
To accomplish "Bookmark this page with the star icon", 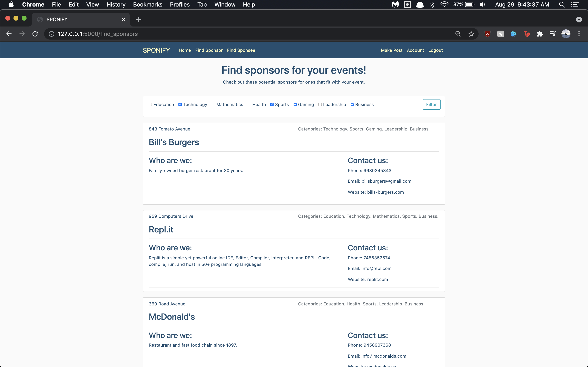I will coord(471,34).
